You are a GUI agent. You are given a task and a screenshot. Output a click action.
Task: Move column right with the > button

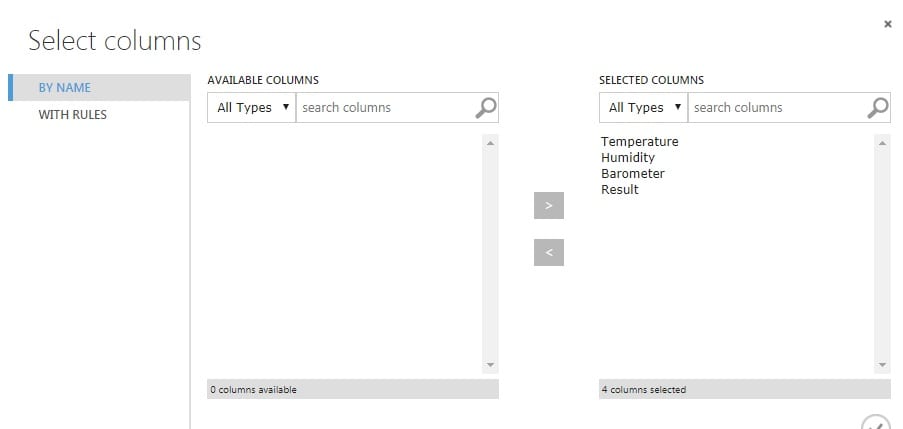point(549,205)
